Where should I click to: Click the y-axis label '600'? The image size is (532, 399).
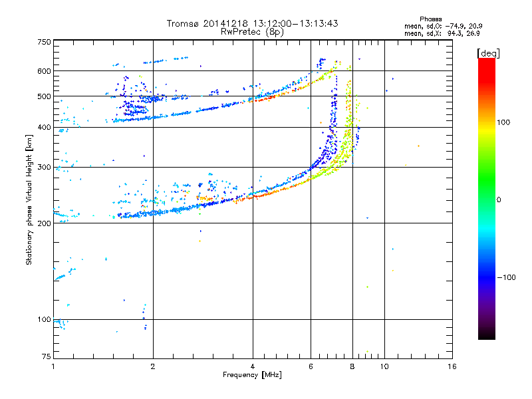44,71
